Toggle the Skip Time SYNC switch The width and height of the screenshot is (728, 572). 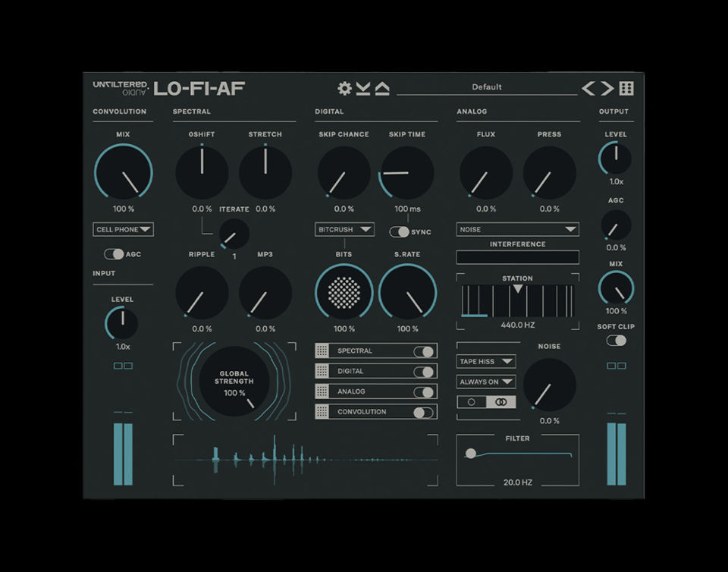coord(399,231)
